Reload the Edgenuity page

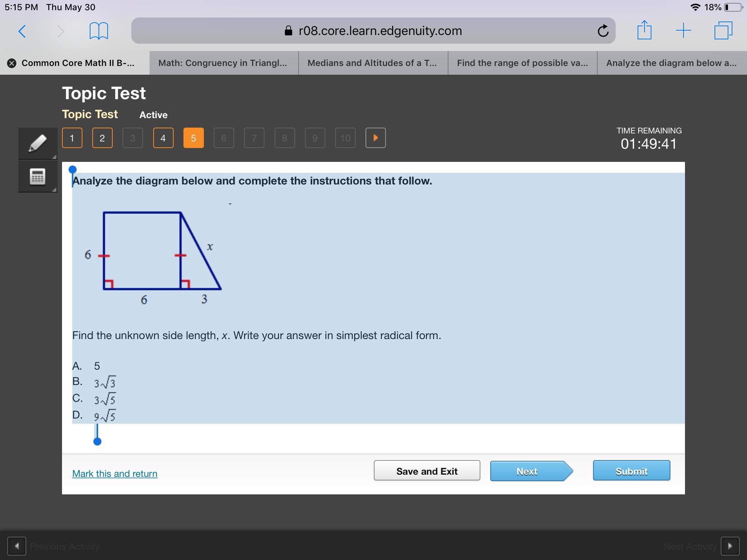pyautogui.click(x=603, y=31)
